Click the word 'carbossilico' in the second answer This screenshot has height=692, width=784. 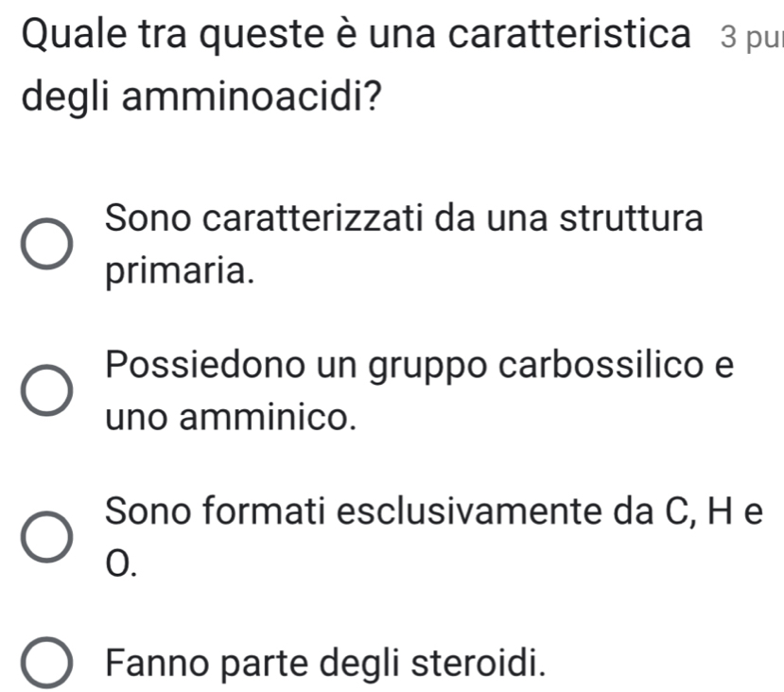[x=569, y=362]
